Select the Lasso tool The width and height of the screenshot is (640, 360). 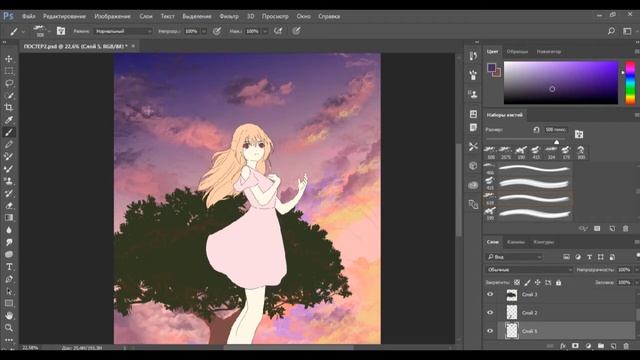click(9, 83)
